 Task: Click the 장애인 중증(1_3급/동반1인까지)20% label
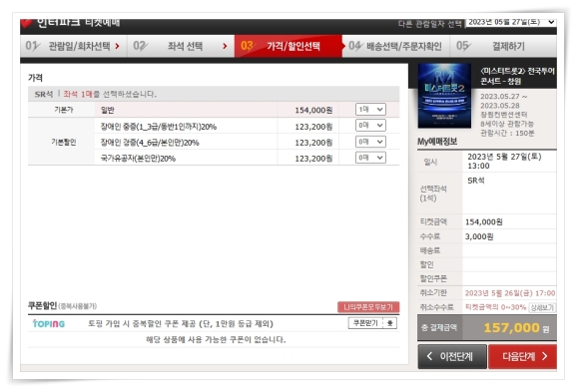tap(159, 127)
